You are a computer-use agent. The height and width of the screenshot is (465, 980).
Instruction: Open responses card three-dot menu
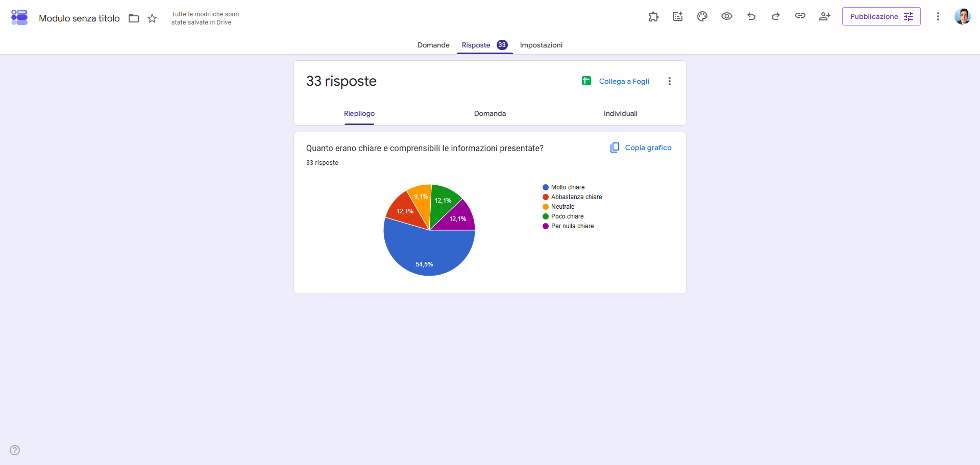tap(670, 81)
